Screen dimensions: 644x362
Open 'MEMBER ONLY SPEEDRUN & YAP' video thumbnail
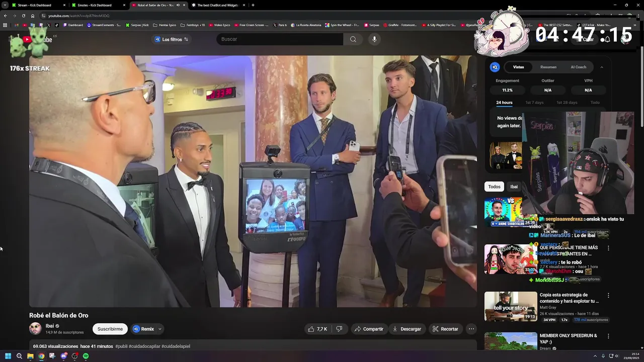tap(511, 341)
